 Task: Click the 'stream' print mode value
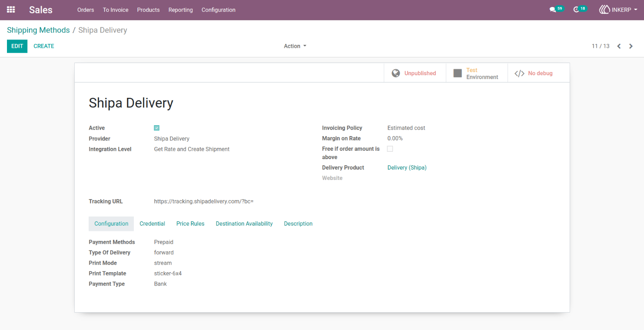[163, 263]
